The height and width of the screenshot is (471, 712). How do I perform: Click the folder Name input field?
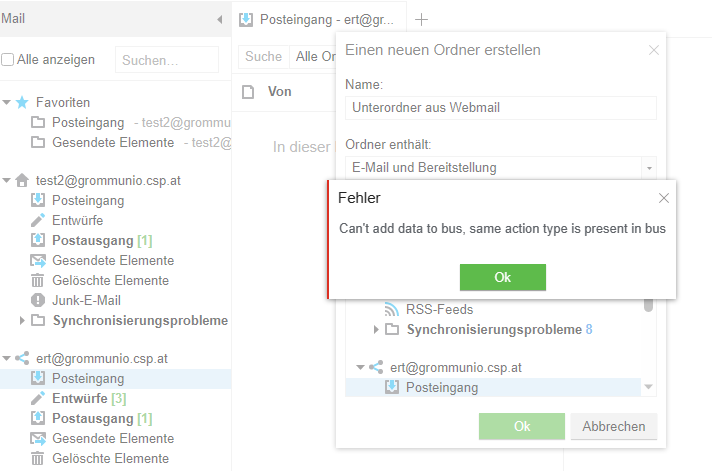pyautogui.click(x=500, y=108)
